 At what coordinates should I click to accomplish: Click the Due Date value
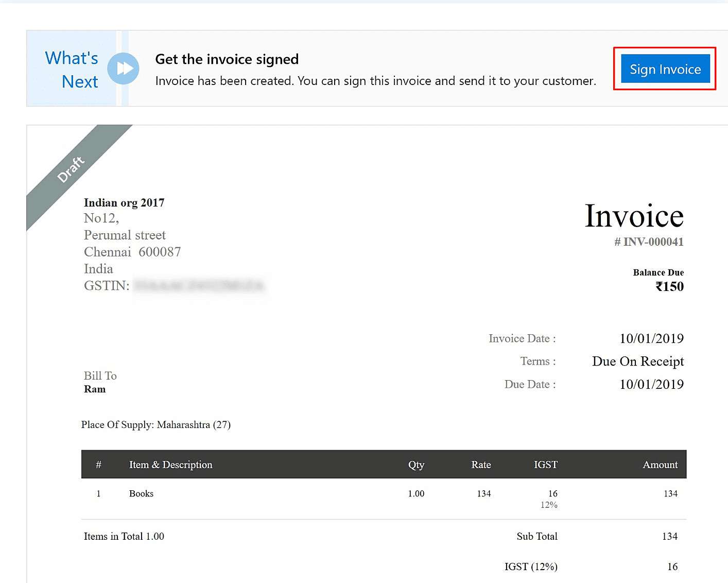click(x=651, y=384)
